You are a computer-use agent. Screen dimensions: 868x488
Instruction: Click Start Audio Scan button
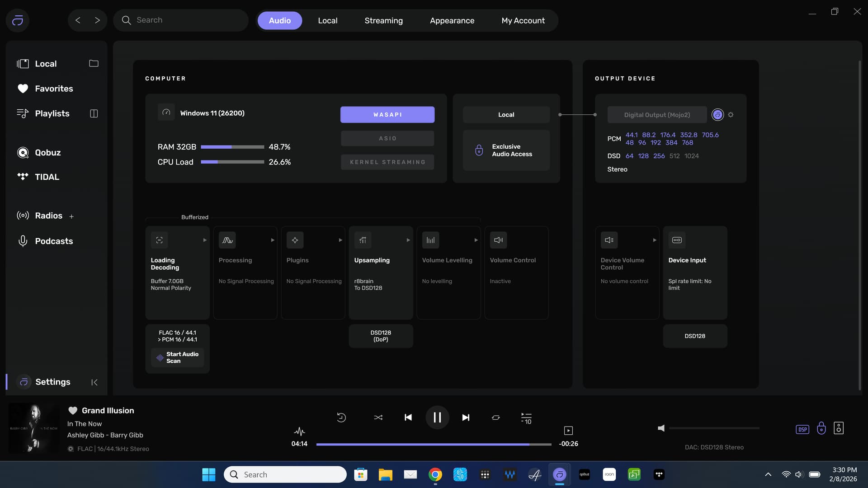[177, 357]
